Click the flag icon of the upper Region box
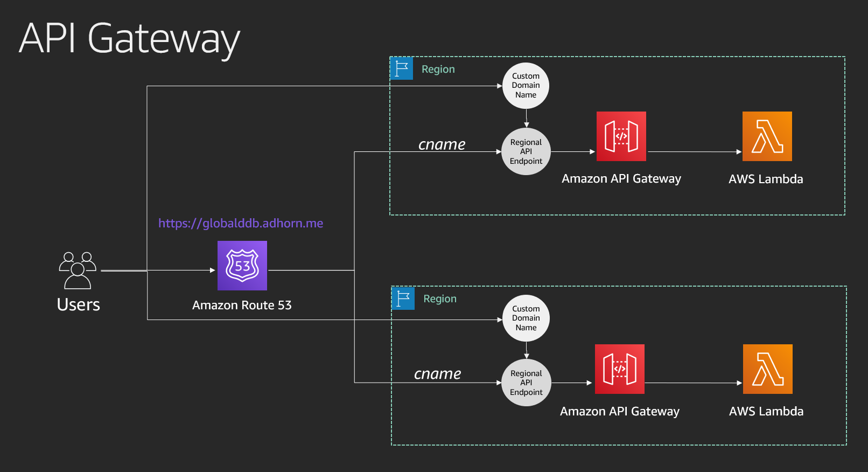 point(402,68)
